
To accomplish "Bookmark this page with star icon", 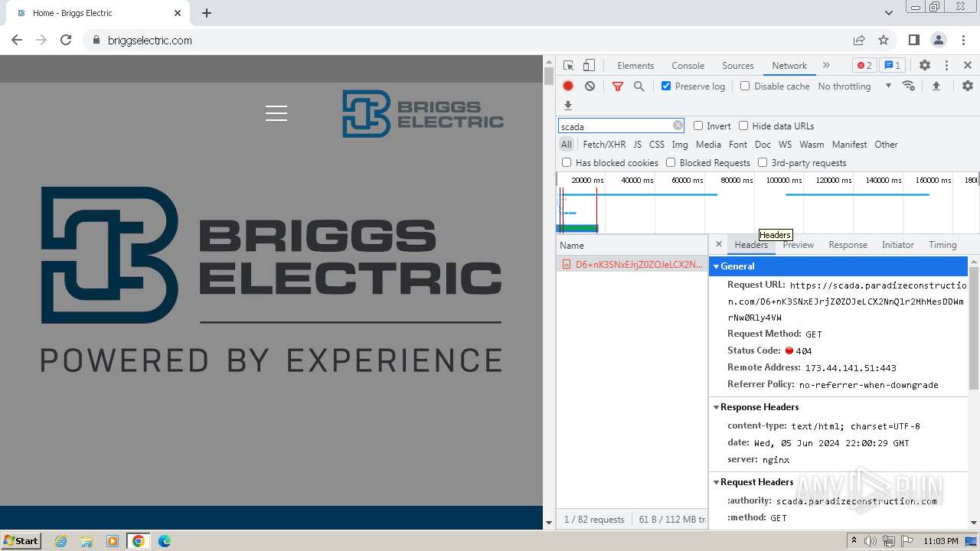I will click(x=884, y=41).
